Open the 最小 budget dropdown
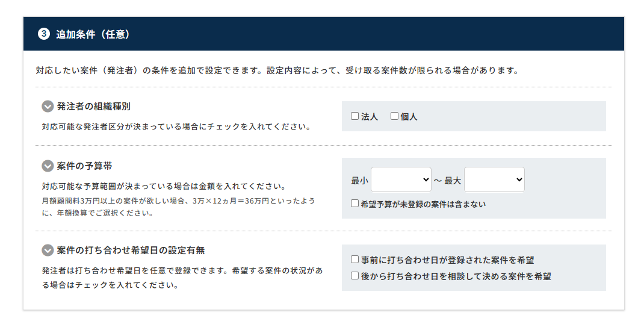The image size is (644, 324). tap(401, 179)
